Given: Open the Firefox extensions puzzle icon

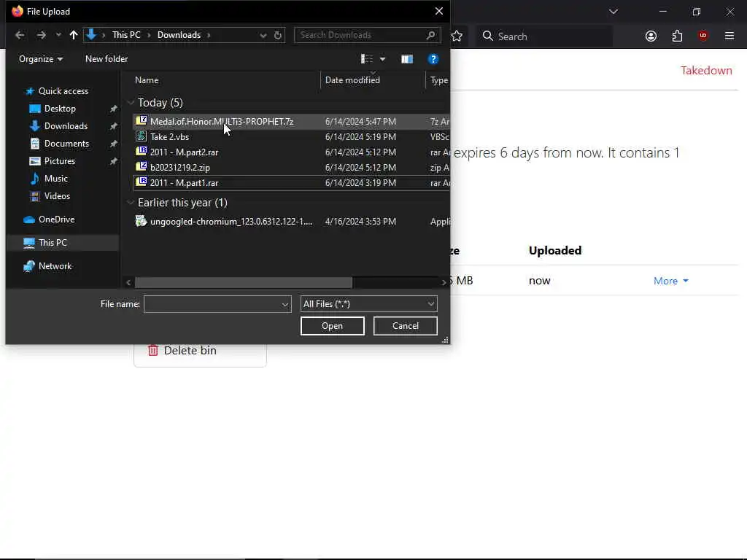Looking at the screenshot, I should point(677,36).
